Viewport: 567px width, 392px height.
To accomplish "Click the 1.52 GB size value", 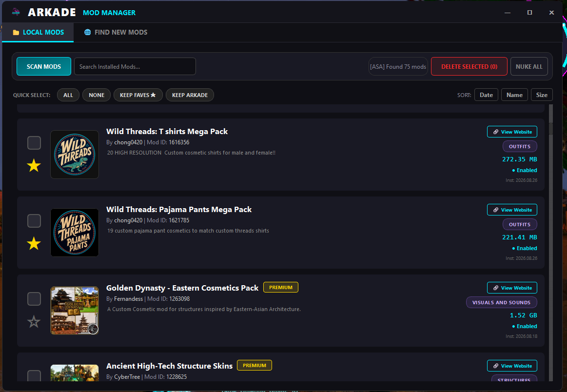I will 523,315.
